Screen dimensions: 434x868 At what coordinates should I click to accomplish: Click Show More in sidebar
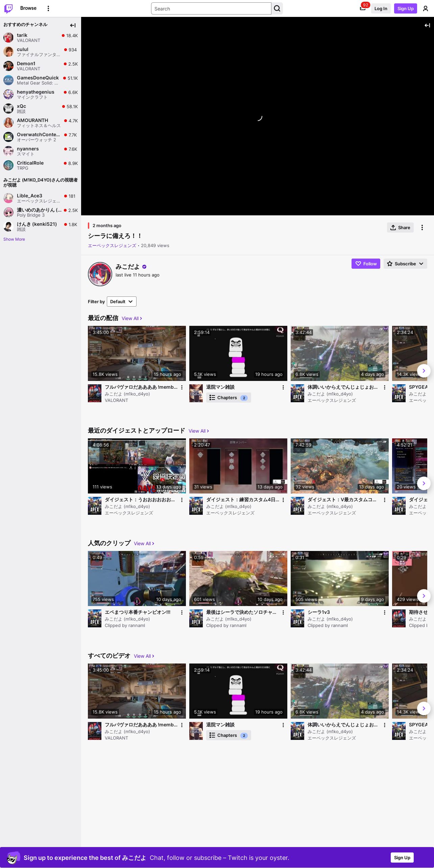coord(14,239)
